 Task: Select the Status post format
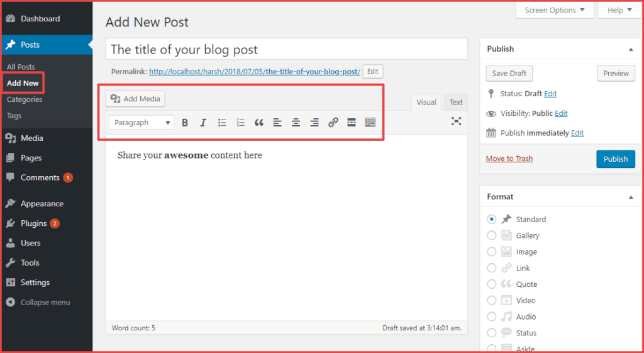tap(492, 333)
